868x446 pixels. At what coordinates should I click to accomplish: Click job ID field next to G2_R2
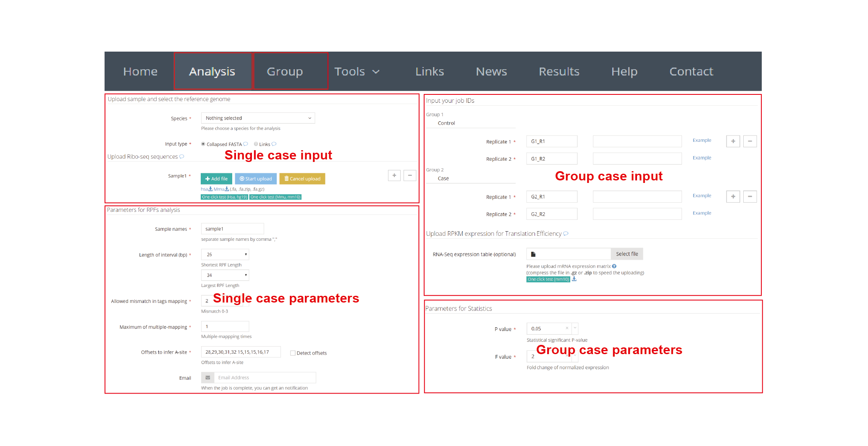click(x=637, y=214)
